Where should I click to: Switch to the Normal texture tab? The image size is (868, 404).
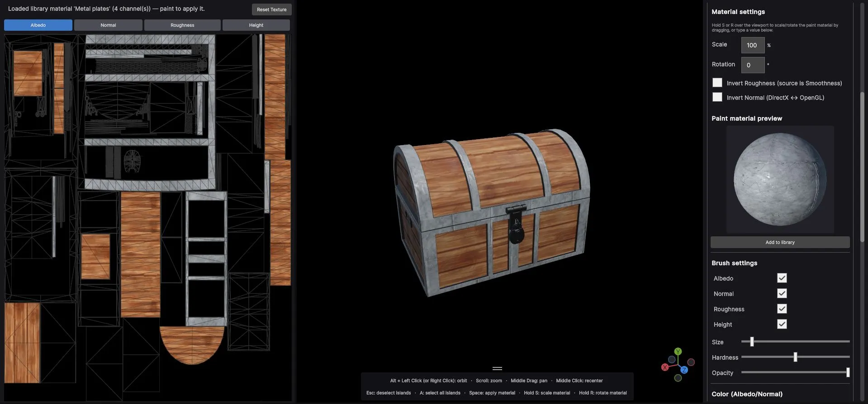tap(108, 25)
